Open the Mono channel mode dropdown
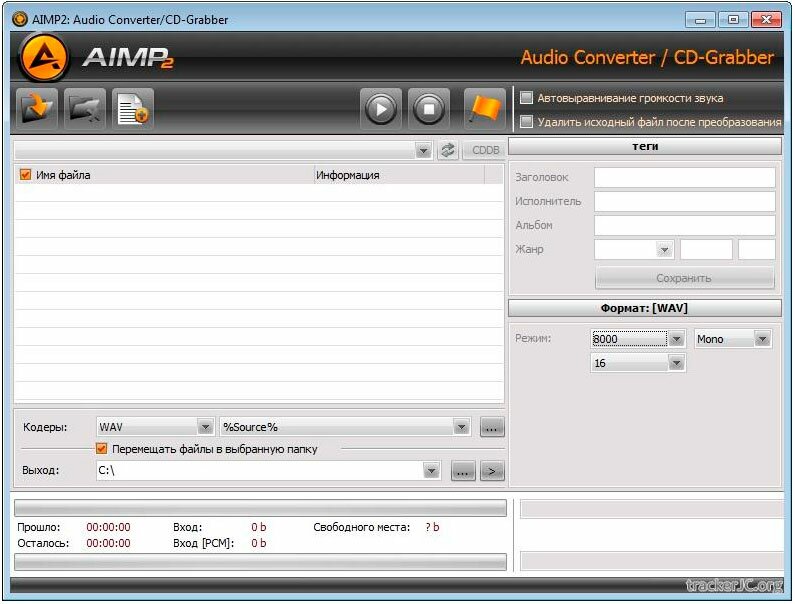Screen dimensions: 795x604 pyautogui.click(x=763, y=339)
